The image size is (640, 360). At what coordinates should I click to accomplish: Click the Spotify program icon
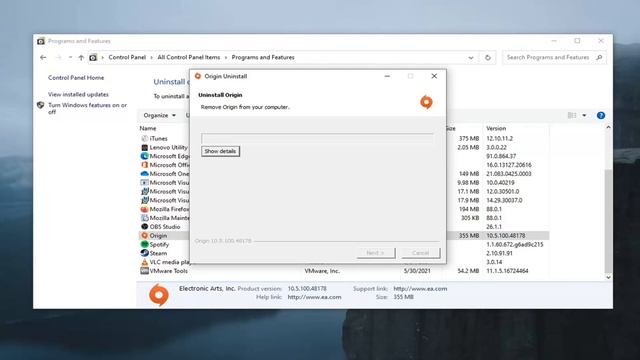(144, 244)
